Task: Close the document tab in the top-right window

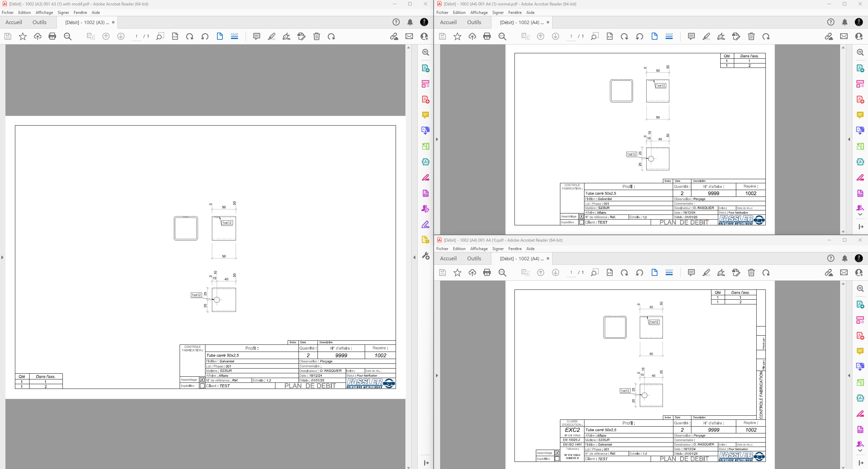Action: pyautogui.click(x=548, y=22)
